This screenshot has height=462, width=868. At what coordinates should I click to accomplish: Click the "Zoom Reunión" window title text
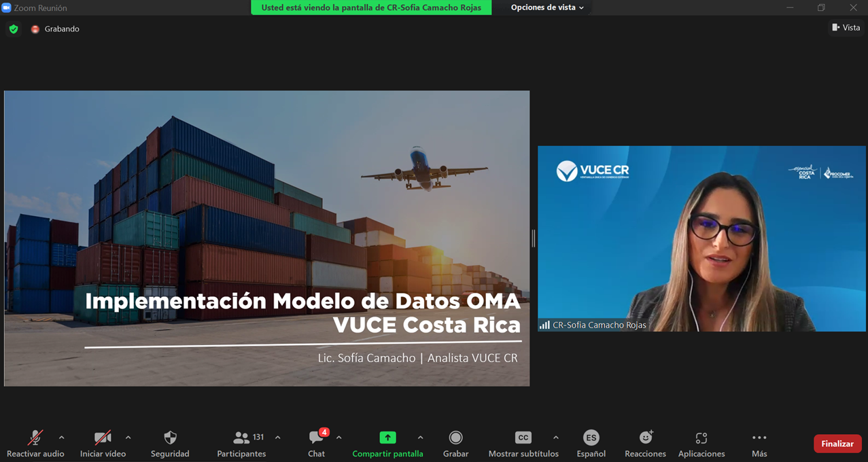[x=41, y=7]
